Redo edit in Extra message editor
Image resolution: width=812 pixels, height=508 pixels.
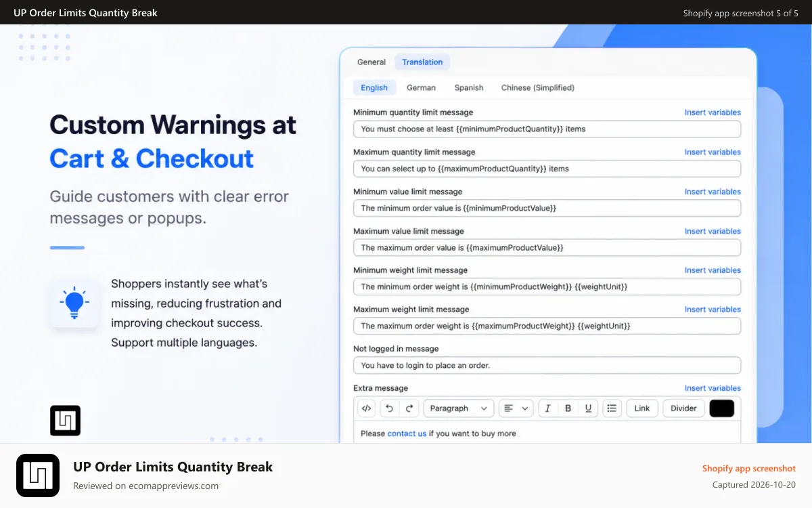pos(409,408)
